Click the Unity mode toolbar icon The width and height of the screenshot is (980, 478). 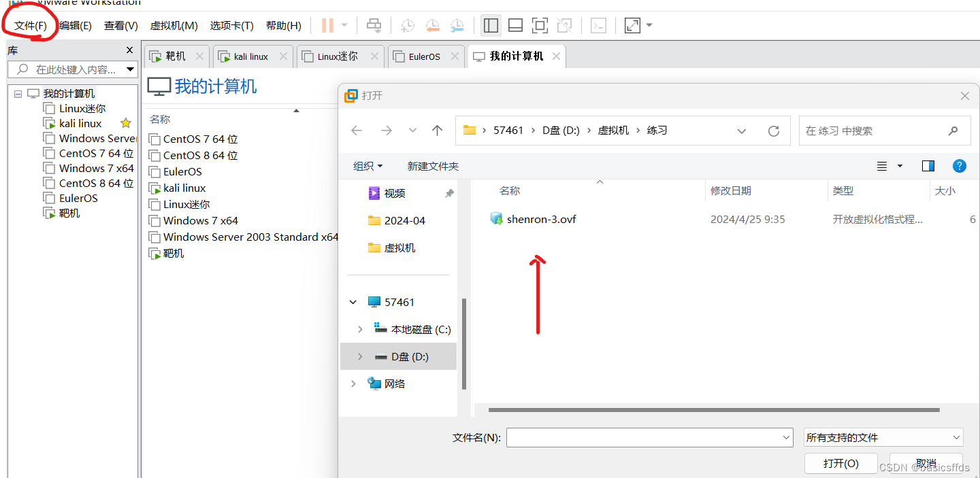564,26
